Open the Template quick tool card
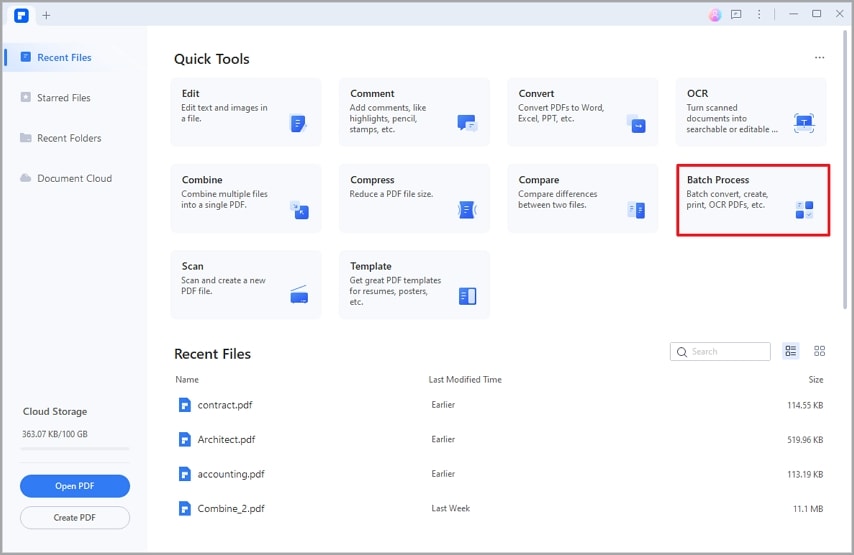The width and height of the screenshot is (854, 555). point(414,284)
